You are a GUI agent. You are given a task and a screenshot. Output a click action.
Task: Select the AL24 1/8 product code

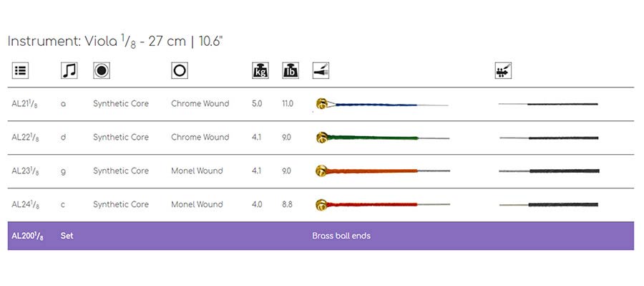pos(26,205)
